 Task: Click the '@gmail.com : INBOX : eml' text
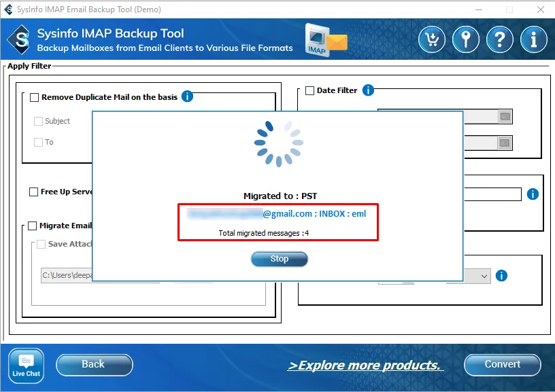pos(314,213)
